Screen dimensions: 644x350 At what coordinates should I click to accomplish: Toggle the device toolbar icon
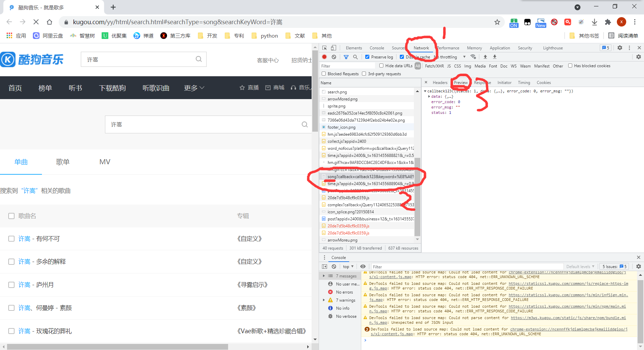333,48
